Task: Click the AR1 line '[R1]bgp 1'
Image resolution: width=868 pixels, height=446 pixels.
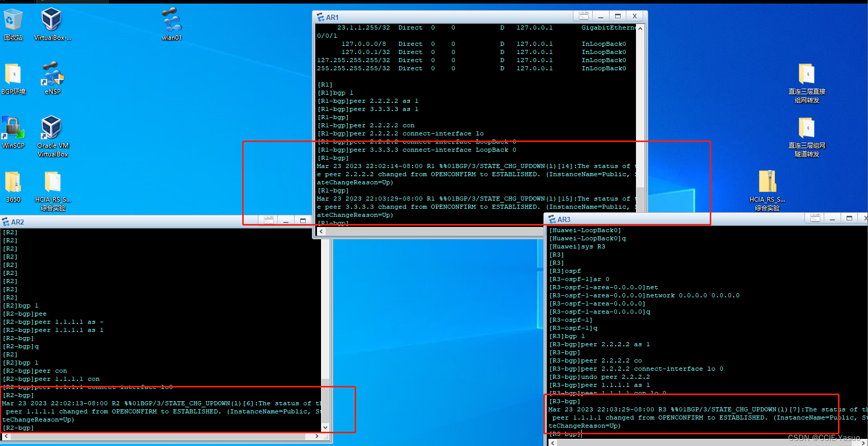Action: (x=336, y=93)
